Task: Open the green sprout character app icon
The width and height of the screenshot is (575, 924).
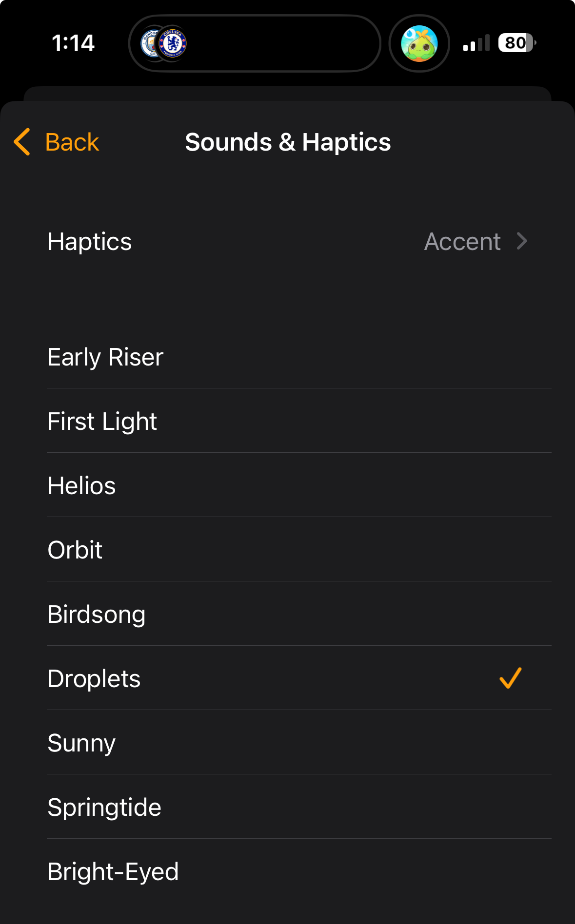Action: tap(419, 44)
